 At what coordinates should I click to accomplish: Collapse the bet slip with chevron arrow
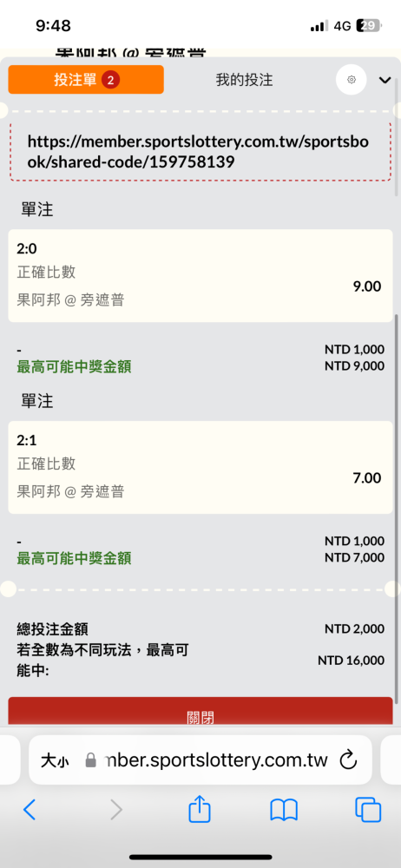click(385, 80)
